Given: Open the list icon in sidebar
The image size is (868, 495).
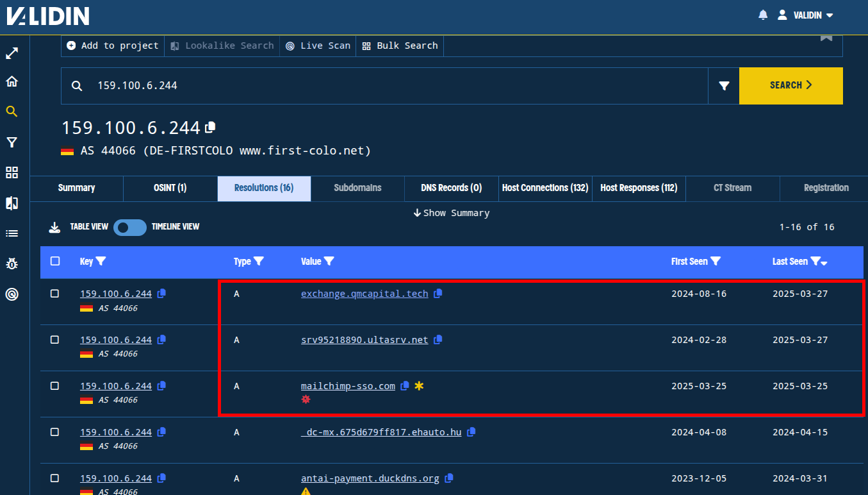Looking at the screenshot, I should coord(12,233).
